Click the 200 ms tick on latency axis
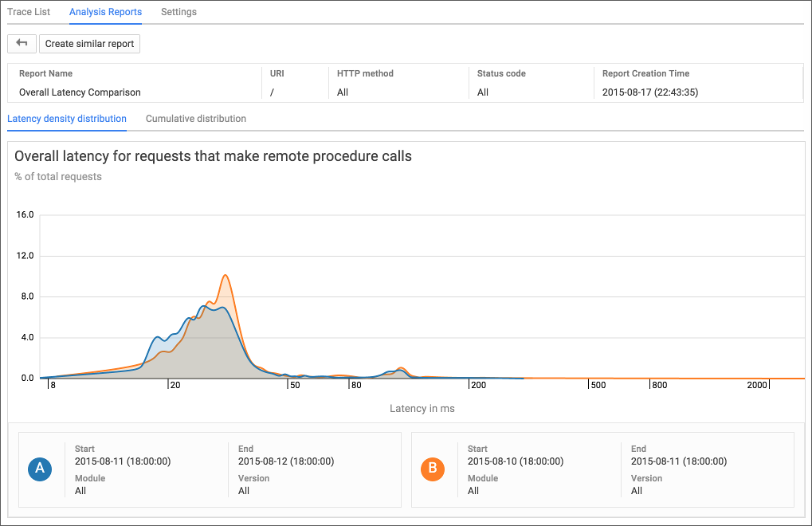Image resolution: width=812 pixels, height=526 pixels. tap(477, 386)
